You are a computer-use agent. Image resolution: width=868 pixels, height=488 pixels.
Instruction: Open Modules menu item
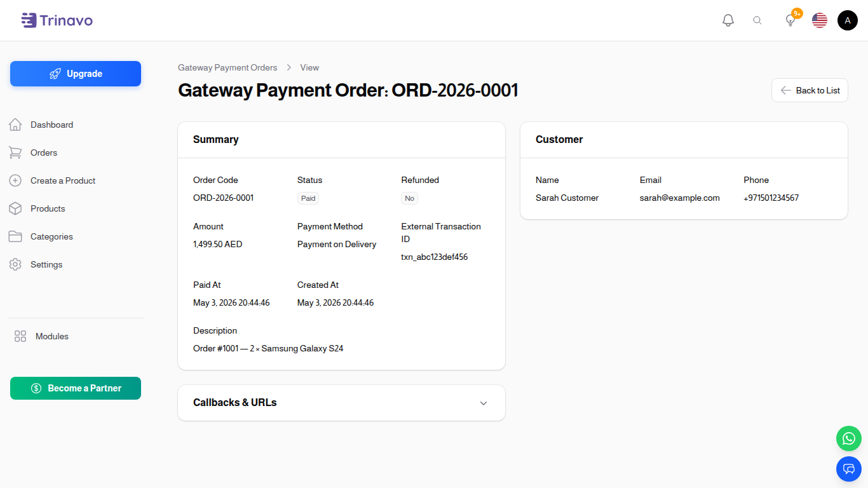click(x=52, y=336)
